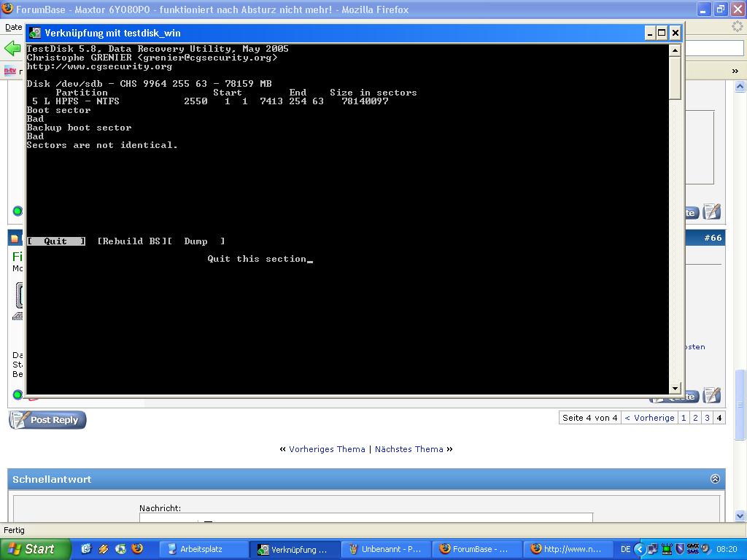Click Firefox toolbar overflow chevron
747x560 pixels.
pos(735,71)
